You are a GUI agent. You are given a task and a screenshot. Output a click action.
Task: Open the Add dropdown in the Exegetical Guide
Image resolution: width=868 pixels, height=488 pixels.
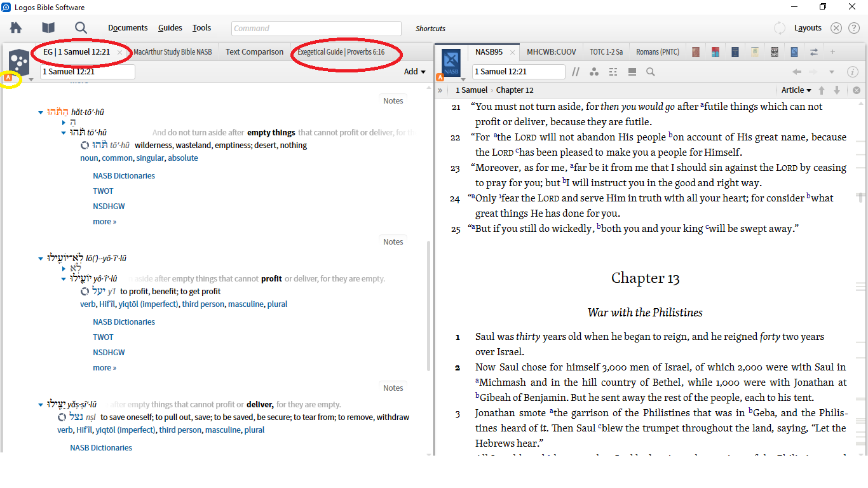click(x=415, y=72)
